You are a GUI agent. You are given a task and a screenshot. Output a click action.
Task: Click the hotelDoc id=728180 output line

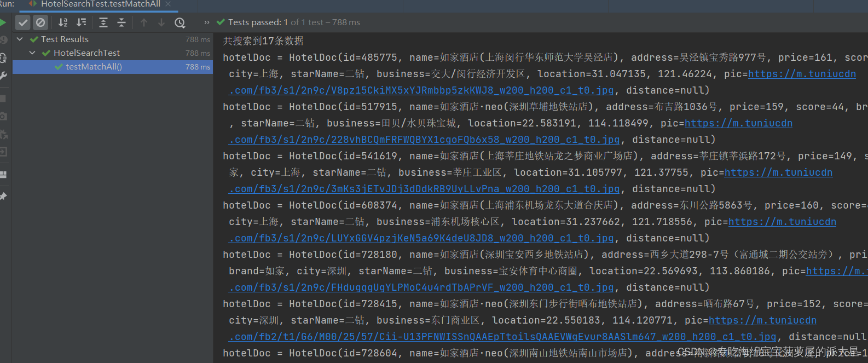tap(545, 255)
